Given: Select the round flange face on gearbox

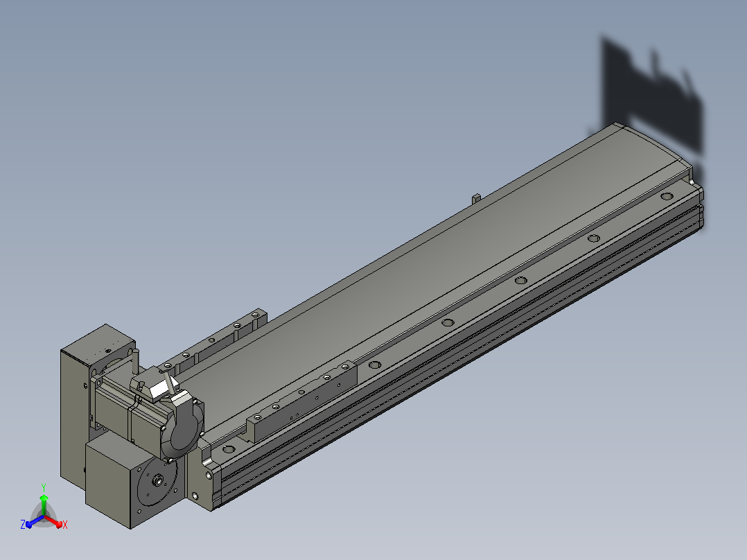Looking at the screenshot, I should [157, 482].
